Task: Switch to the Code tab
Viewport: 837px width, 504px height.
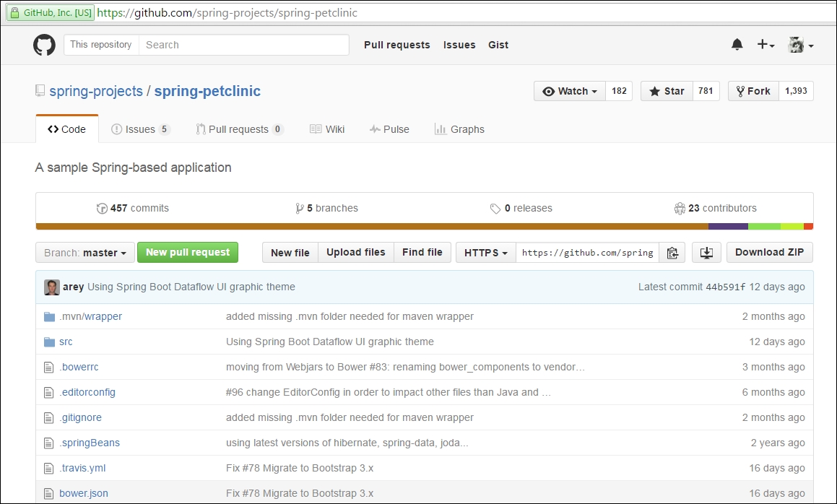Action: (66, 129)
